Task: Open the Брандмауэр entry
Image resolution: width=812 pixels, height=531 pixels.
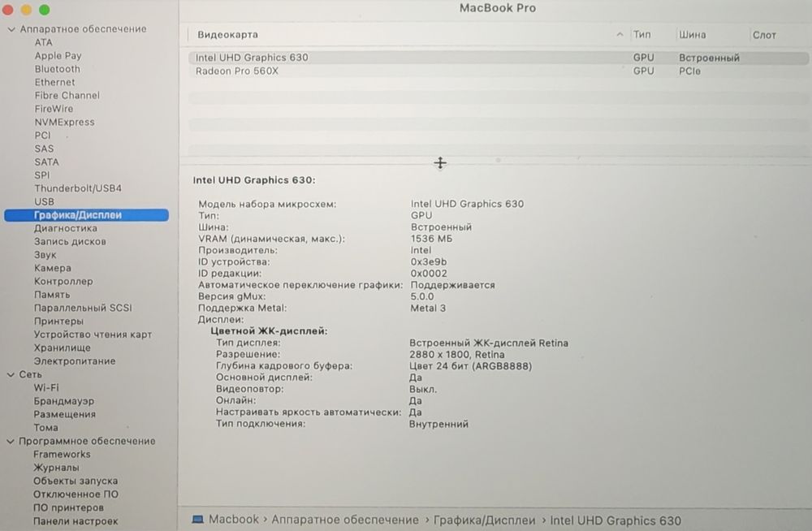Action: coord(64,401)
